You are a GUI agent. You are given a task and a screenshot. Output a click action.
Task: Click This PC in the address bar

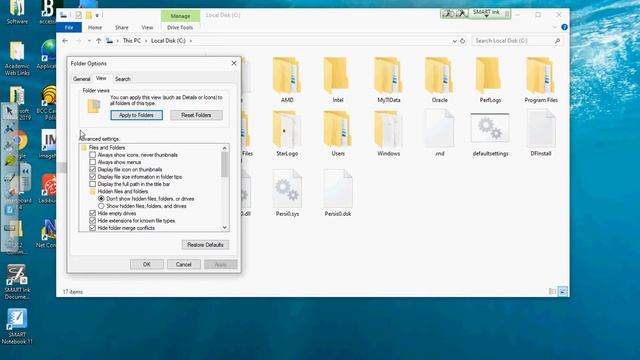tap(132, 41)
